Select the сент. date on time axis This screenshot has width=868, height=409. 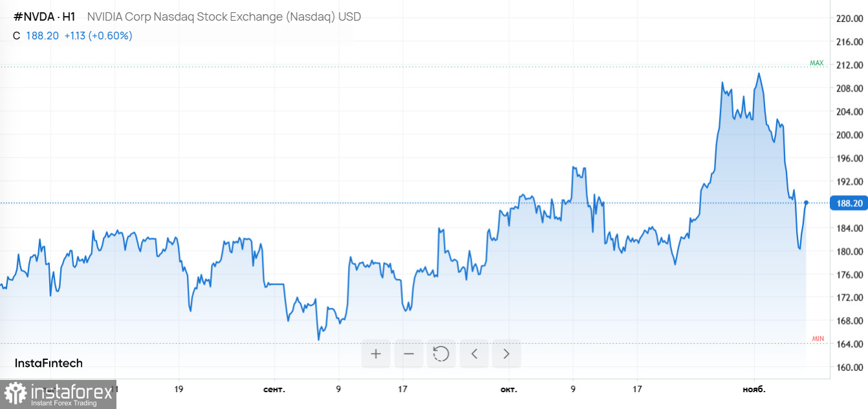tap(274, 390)
